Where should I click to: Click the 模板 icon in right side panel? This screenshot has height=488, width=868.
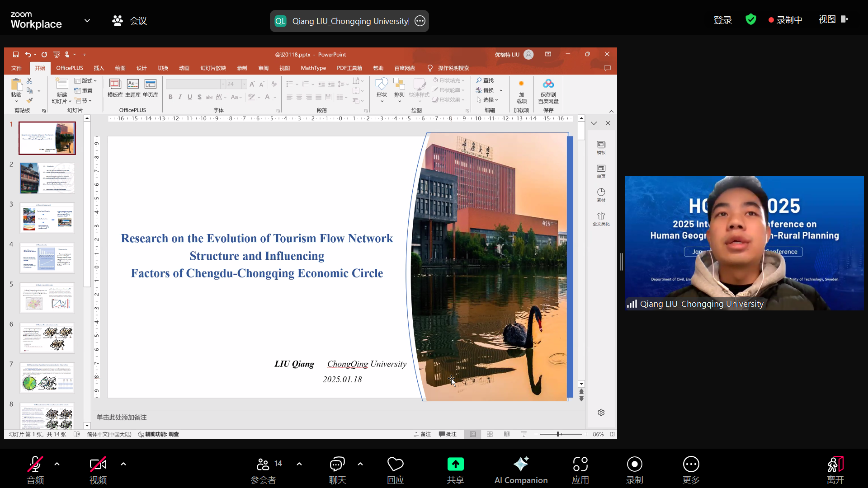(x=601, y=147)
